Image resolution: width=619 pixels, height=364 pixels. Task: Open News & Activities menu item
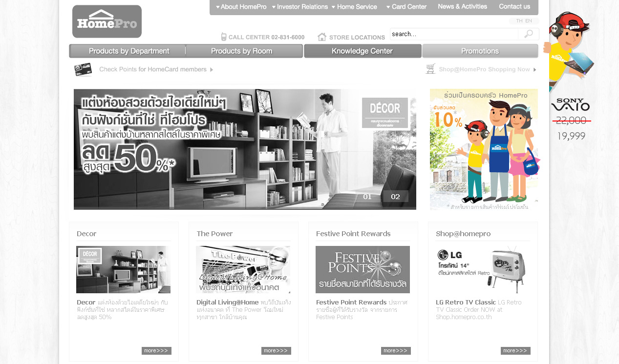pyautogui.click(x=463, y=6)
